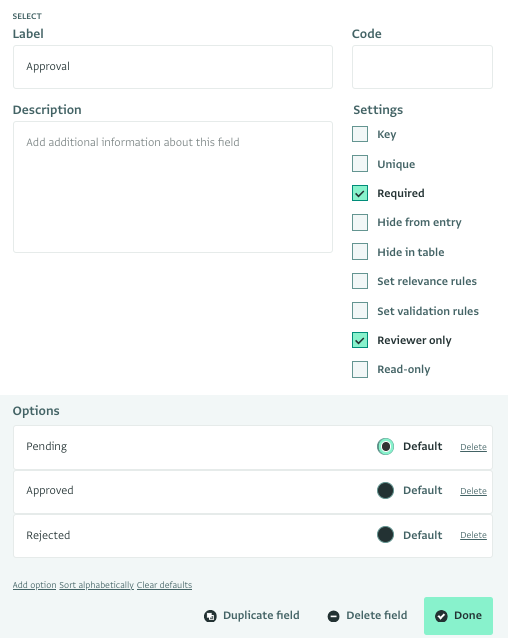
Task: Delete the Pending option
Action: tap(473, 447)
